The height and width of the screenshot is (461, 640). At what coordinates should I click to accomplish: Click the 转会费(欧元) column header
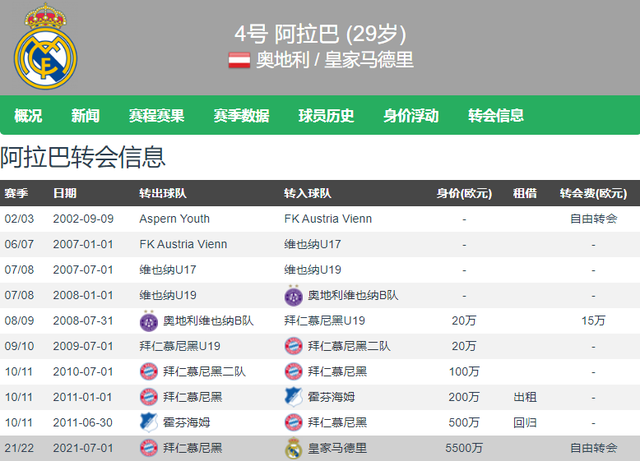click(593, 193)
